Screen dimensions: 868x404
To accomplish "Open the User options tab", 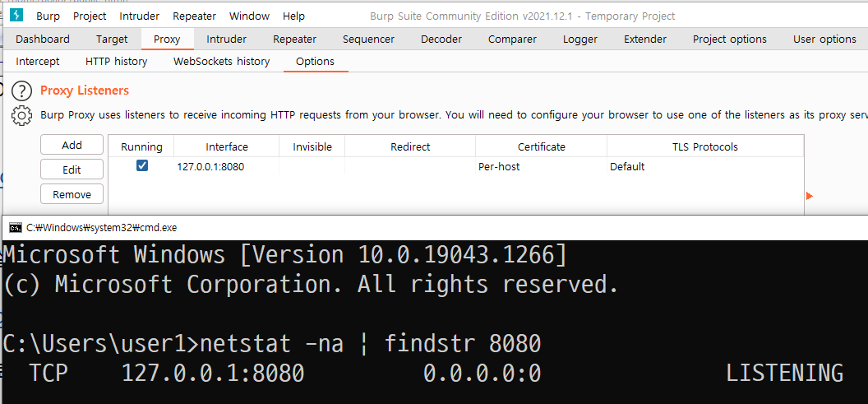I will click(824, 39).
